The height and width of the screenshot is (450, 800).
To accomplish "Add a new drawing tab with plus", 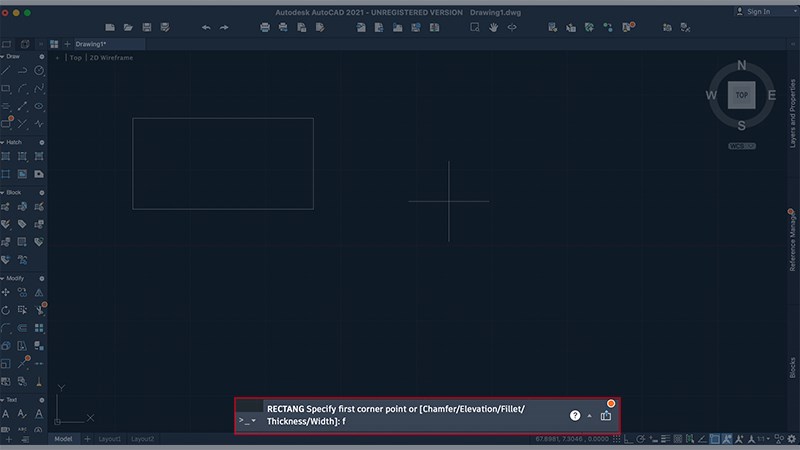I will coord(67,44).
